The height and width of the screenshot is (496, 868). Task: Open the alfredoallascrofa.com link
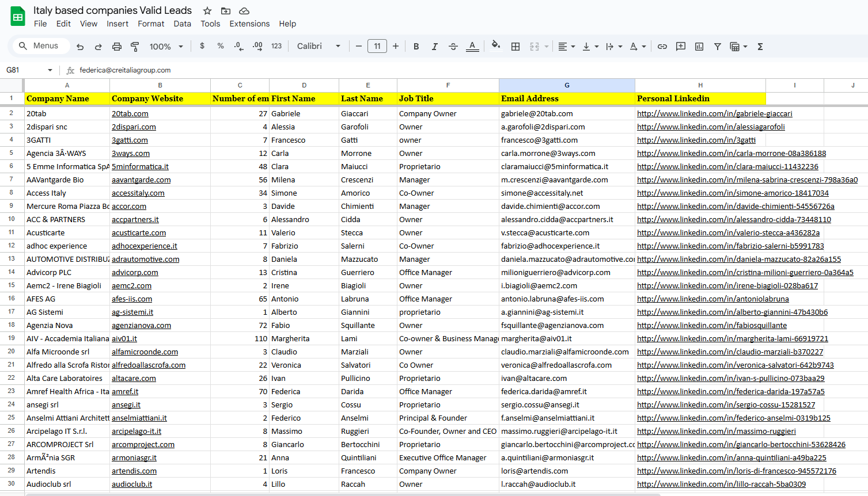tap(149, 365)
